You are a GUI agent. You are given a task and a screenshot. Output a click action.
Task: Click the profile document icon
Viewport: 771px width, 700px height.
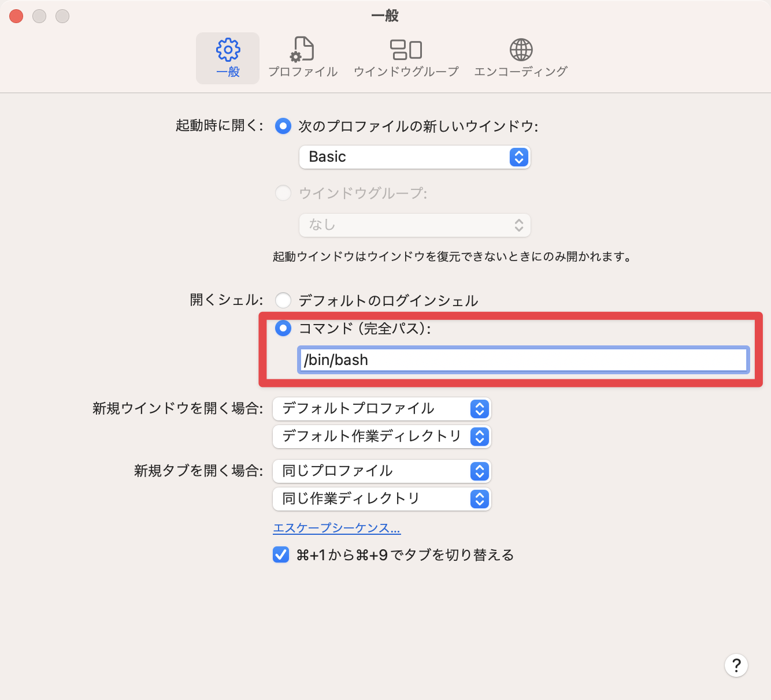click(303, 49)
